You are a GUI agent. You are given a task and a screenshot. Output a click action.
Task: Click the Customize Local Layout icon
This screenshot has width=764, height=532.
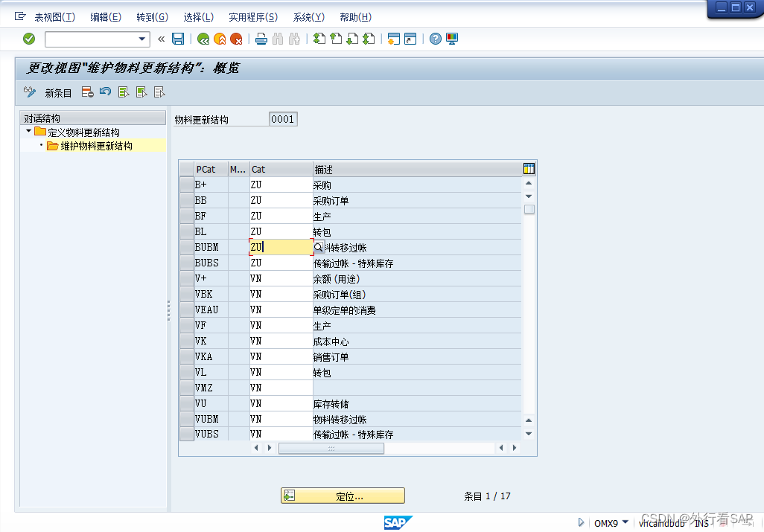[453, 39]
